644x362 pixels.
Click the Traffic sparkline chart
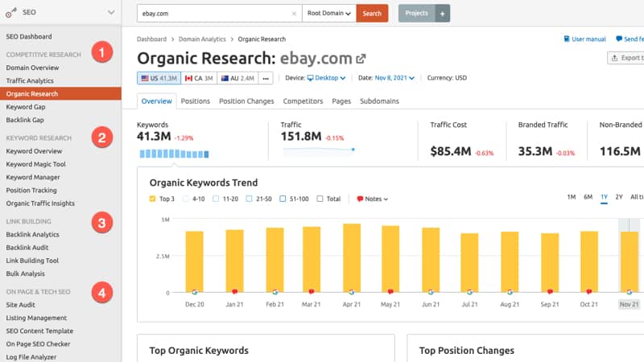click(319, 151)
